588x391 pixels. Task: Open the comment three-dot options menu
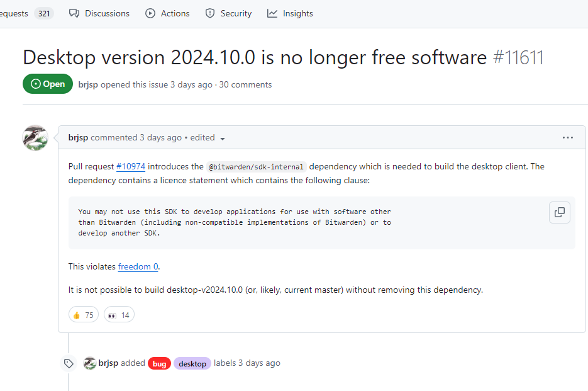(568, 138)
